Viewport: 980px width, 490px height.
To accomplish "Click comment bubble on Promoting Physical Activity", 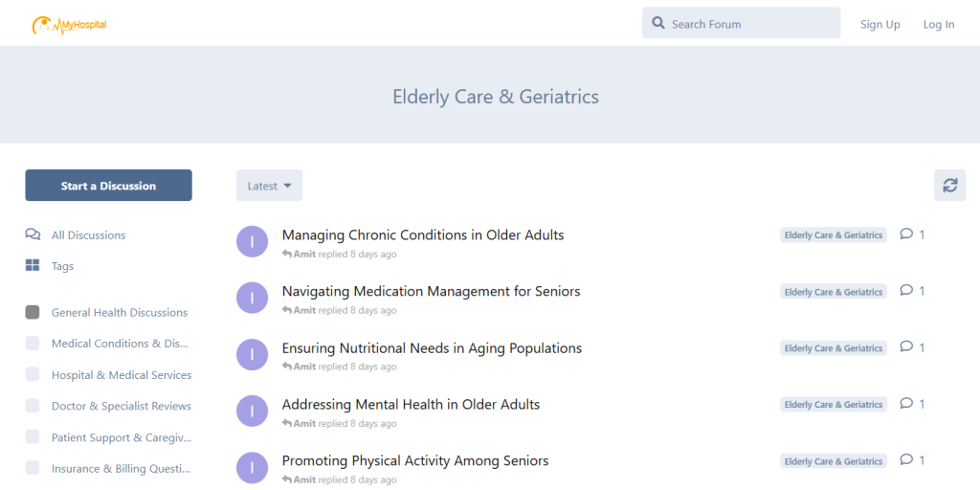I will (x=906, y=460).
